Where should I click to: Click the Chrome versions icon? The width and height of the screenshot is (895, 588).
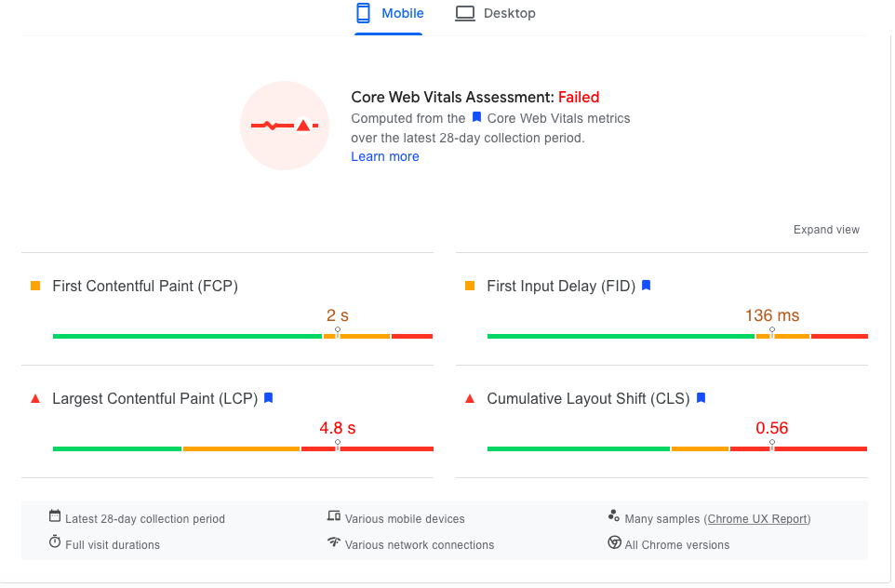[x=614, y=542]
